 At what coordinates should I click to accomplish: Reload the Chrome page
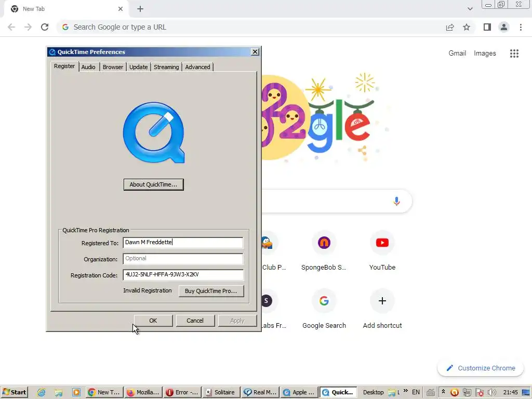click(45, 27)
